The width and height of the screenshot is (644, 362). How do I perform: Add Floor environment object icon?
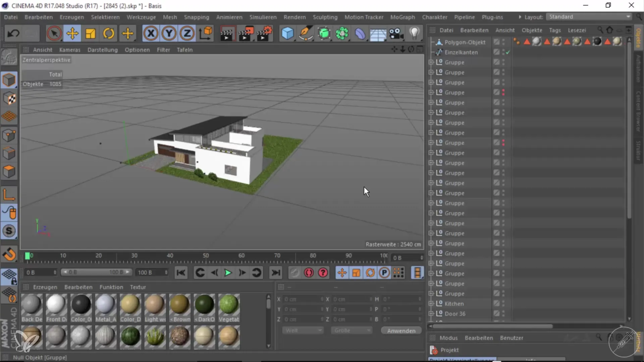378,34
